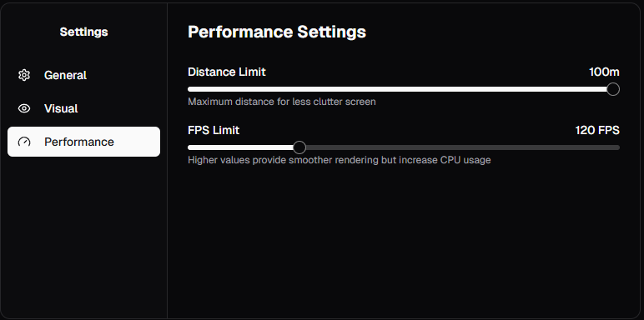Click the Visual eye icon
Image resolution: width=644 pixels, height=320 pixels.
point(24,108)
